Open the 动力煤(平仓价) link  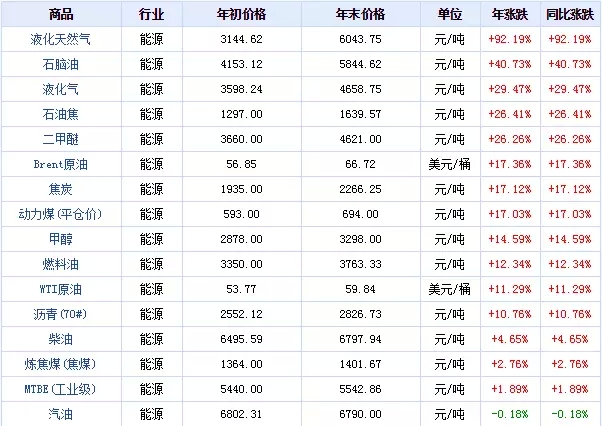tap(60, 213)
